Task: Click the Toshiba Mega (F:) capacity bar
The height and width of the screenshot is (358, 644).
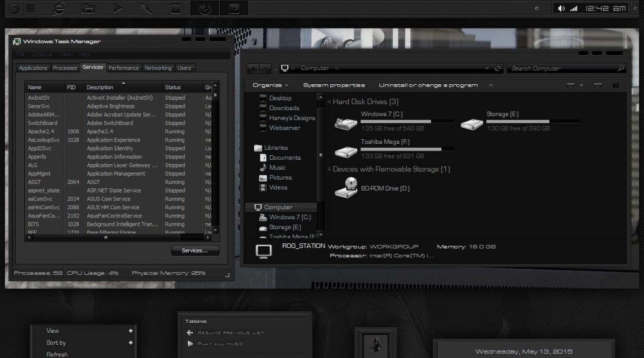Action: (407, 149)
